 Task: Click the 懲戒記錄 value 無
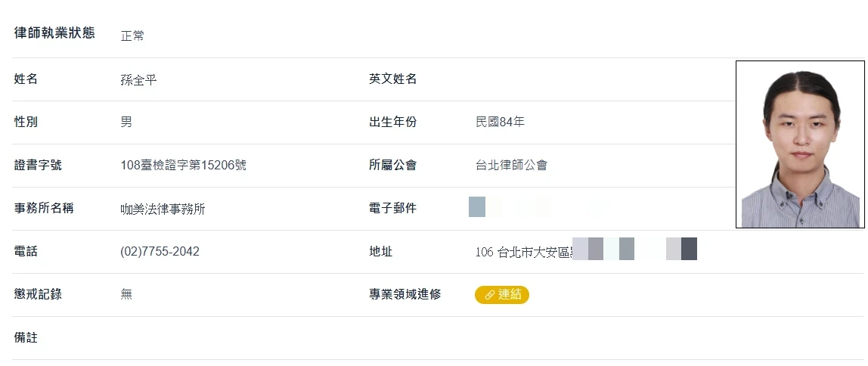(x=126, y=295)
